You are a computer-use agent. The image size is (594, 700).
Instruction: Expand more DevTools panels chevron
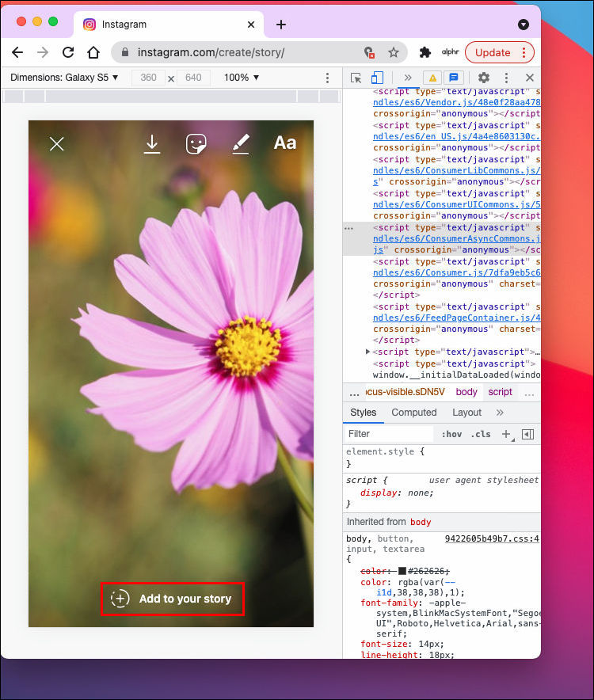[x=408, y=78]
